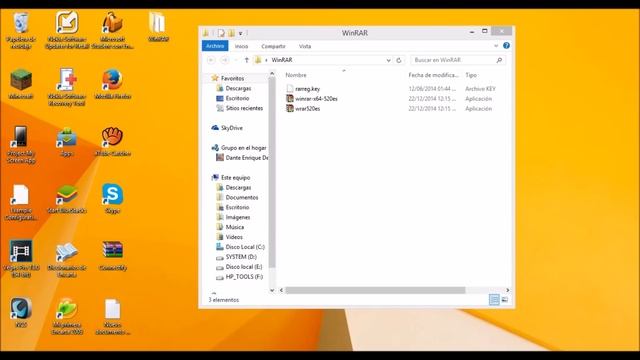
Task: Open the Inicio ribbon tab
Action: point(241,46)
